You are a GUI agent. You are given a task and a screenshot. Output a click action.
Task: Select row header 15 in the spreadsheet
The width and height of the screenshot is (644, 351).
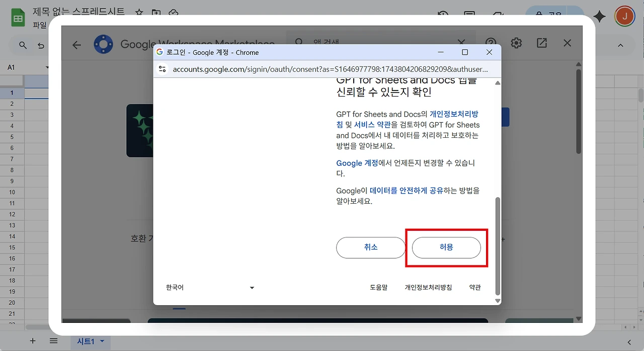[12, 247]
